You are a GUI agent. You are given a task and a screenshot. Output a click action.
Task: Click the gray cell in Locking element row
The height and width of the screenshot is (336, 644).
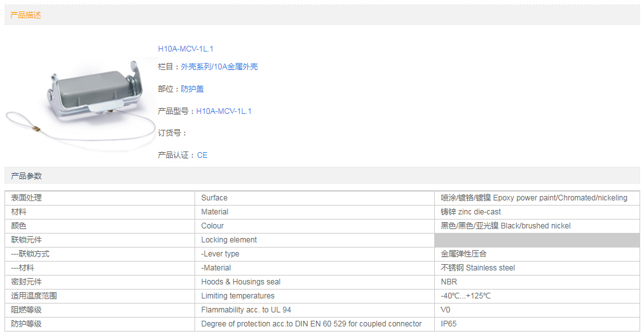[537, 240]
